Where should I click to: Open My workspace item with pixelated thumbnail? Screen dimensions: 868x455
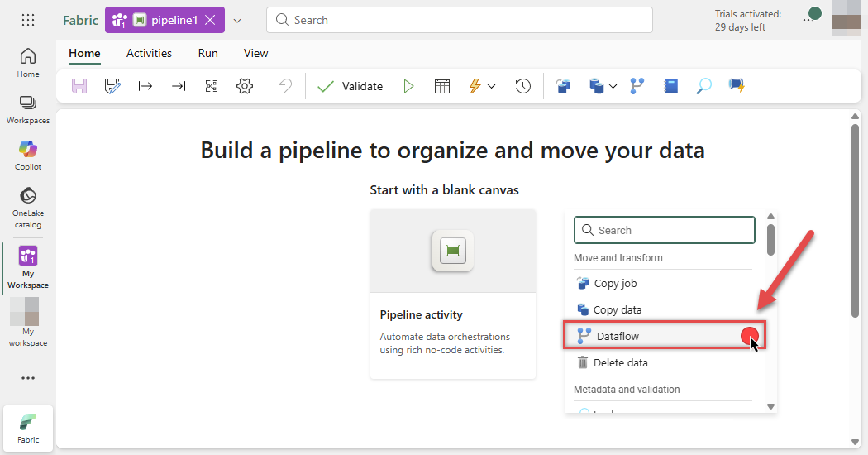pos(28,322)
